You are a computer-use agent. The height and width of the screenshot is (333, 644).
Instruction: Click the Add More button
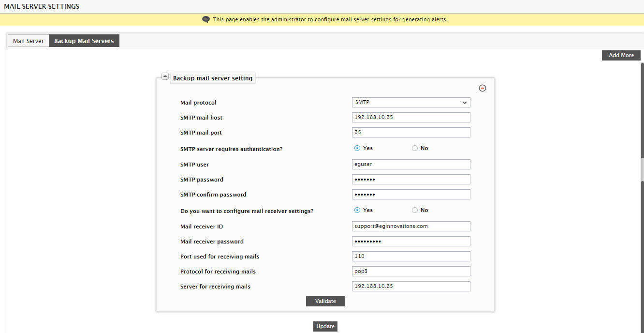(621, 55)
